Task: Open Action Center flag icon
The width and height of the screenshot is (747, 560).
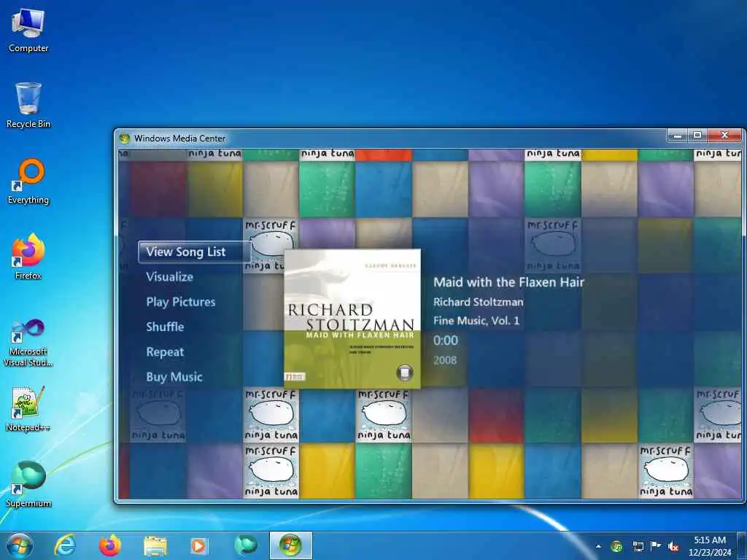Action: (x=656, y=546)
